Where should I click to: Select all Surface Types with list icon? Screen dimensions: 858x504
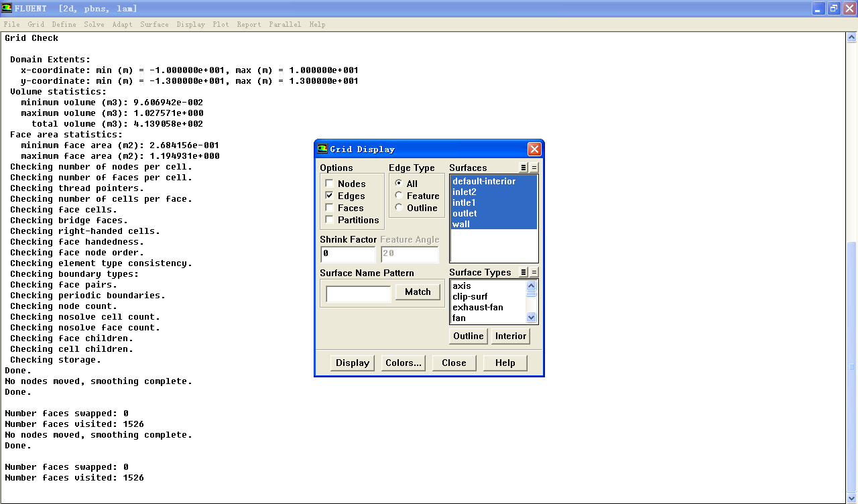point(524,272)
